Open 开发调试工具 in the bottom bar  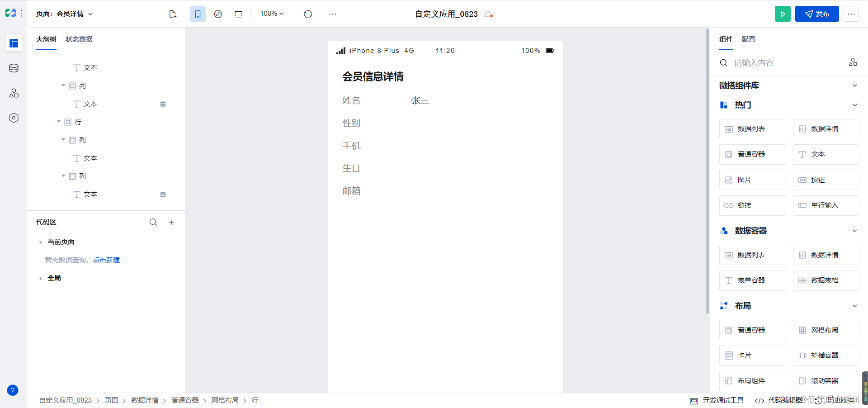tap(717, 400)
